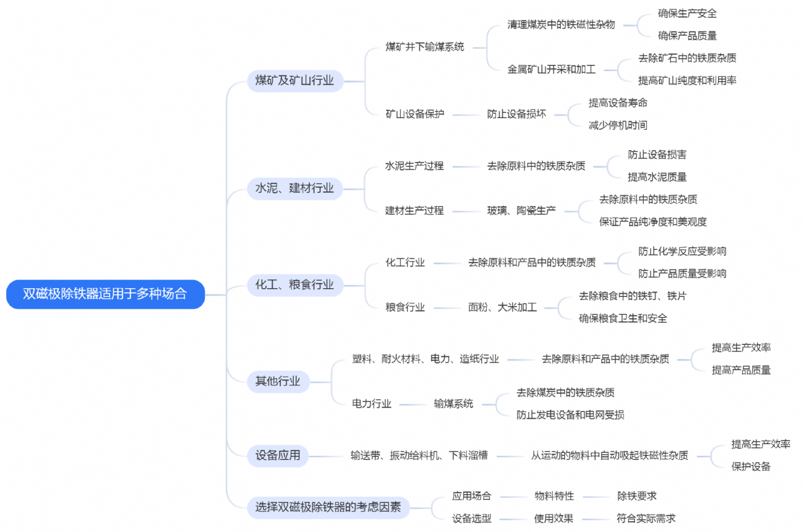Select the 确保生产安全 leaf node
The width and height of the screenshot is (804, 532).
(687, 13)
